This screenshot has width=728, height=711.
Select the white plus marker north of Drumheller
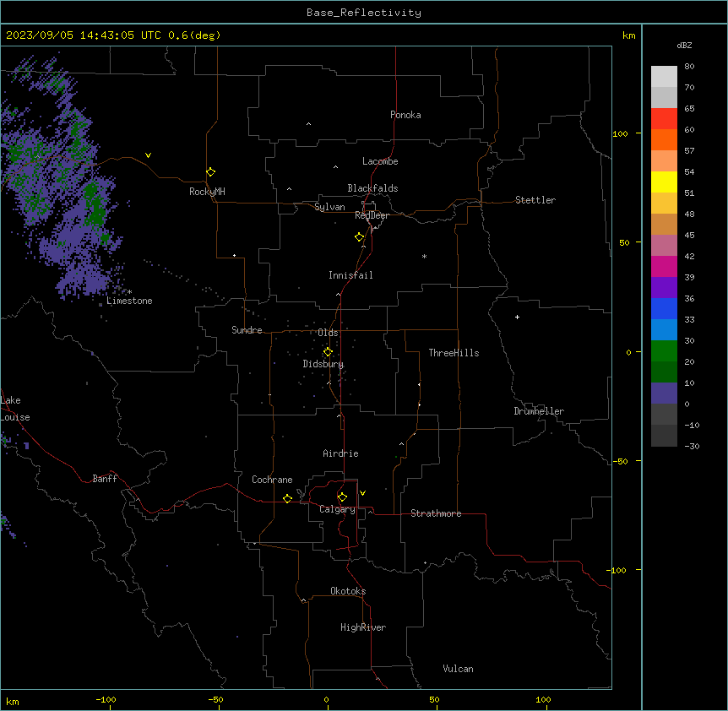tap(517, 317)
